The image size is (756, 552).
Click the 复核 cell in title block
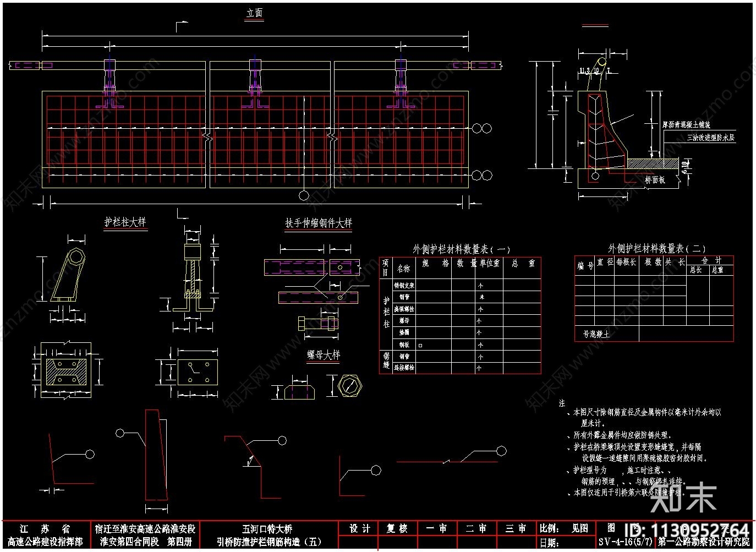point(397,528)
